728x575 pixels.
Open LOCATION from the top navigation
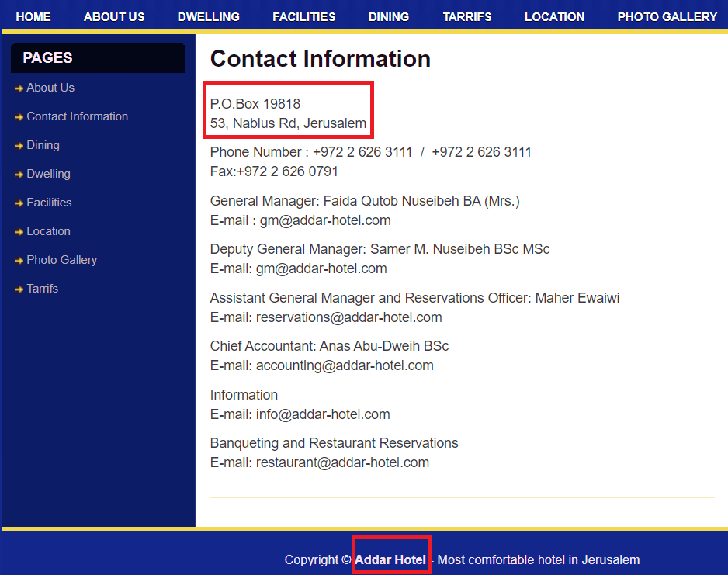(x=555, y=16)
